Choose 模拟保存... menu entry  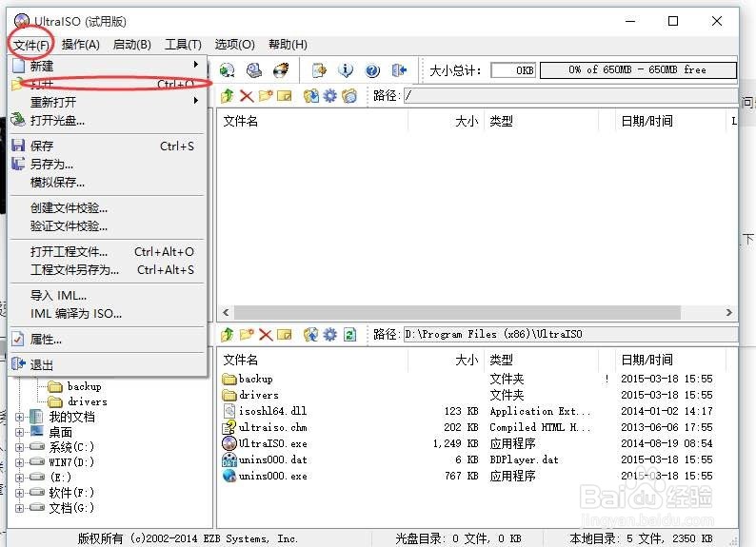[x=107, y=182]
